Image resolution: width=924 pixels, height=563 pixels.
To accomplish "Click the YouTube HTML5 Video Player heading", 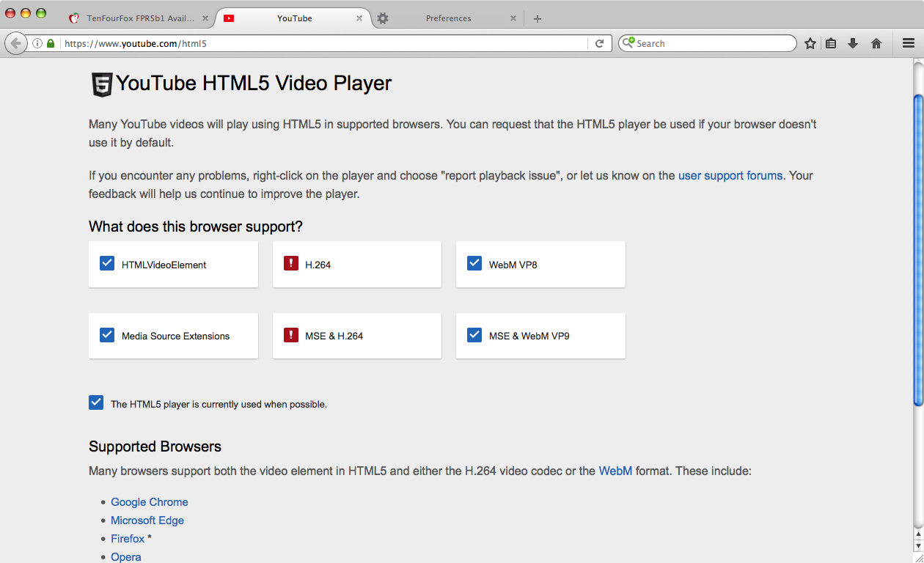I will 254,84.
